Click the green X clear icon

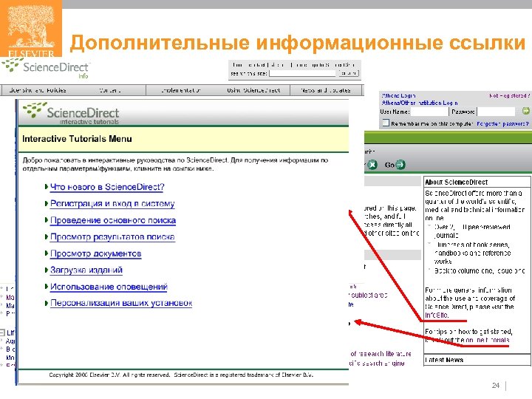(372, 165)
